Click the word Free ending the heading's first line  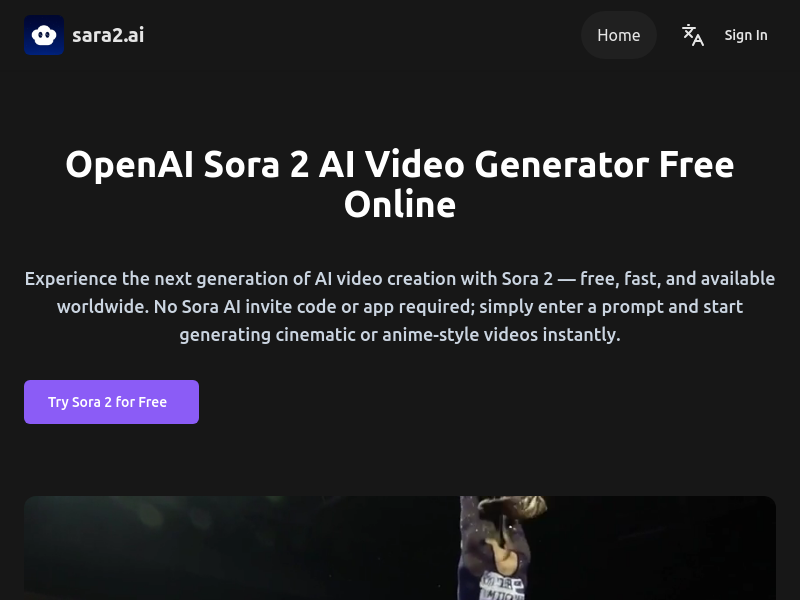(696, 164)
